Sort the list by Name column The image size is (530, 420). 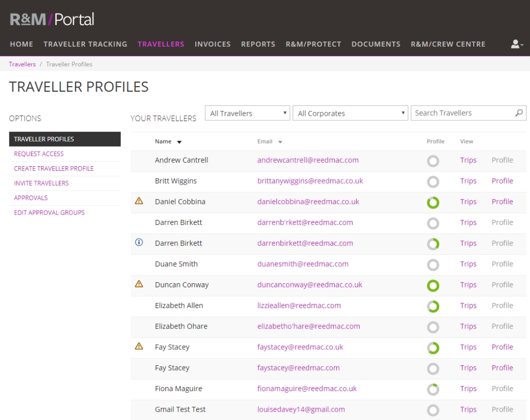(x=168, y=141)
